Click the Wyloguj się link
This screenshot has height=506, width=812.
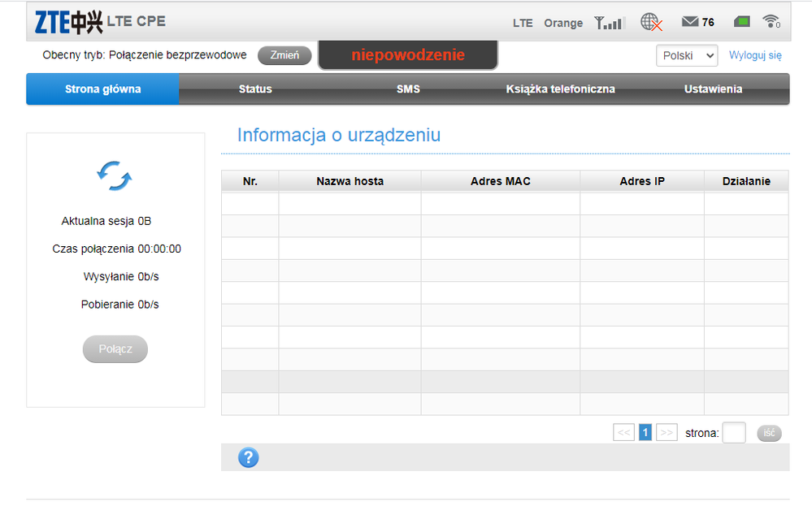[x=755, y=55]
